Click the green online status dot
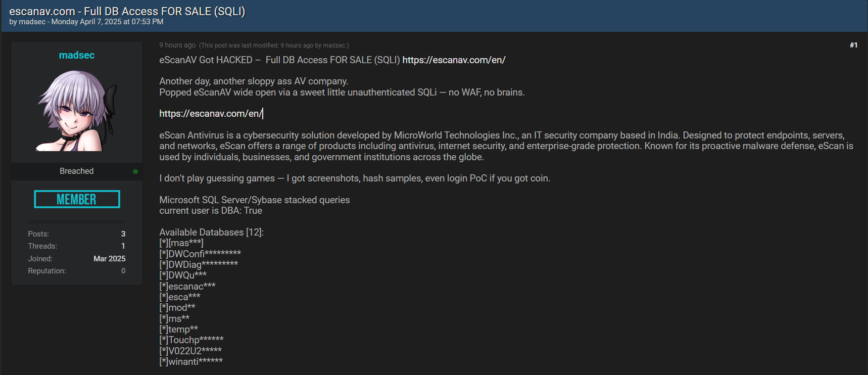 135,171
